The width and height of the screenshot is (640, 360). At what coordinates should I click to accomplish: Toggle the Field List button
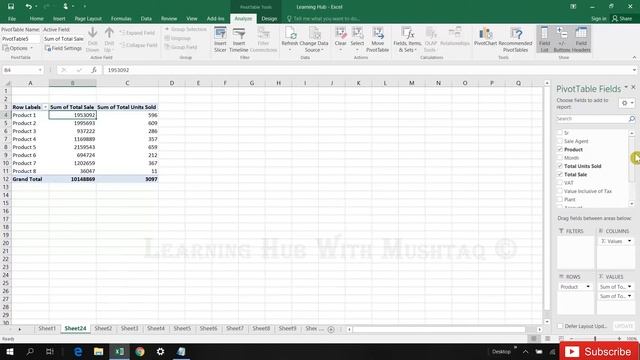(x=544, y=39)
